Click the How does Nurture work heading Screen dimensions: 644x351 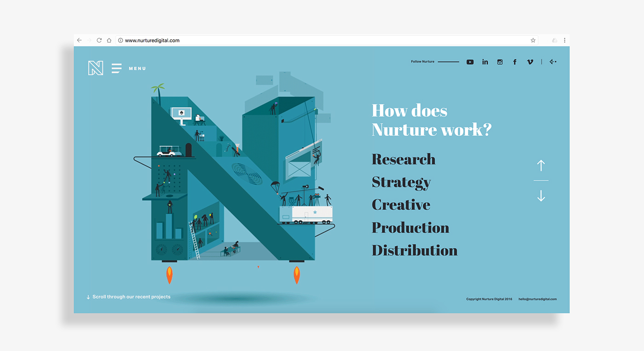[x=431, y=120]
